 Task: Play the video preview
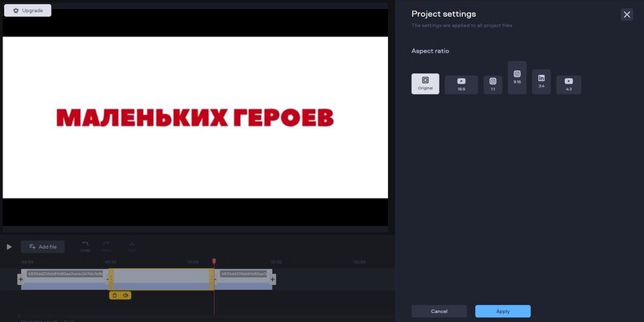tap(9, 247)
